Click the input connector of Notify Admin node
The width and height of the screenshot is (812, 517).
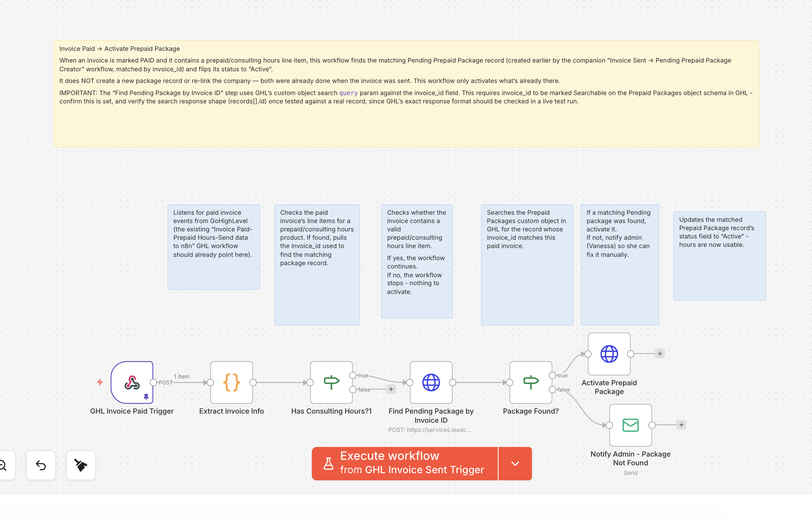[609, 425]
